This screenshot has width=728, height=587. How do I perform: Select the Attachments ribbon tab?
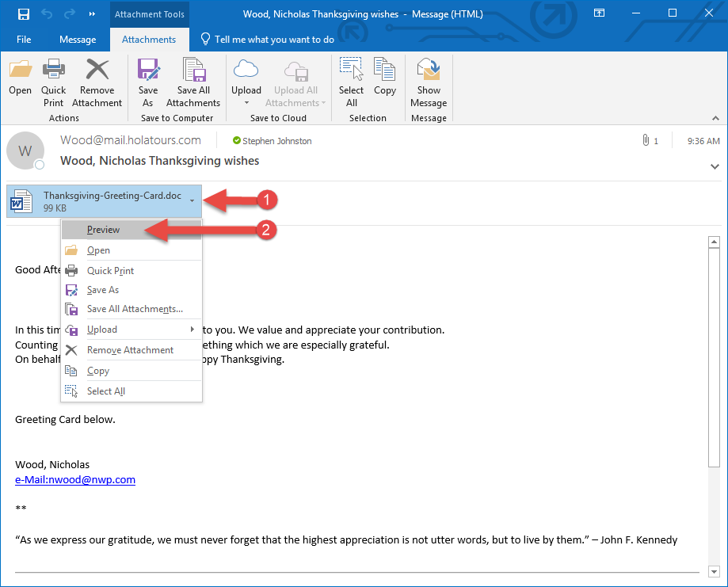149,40
